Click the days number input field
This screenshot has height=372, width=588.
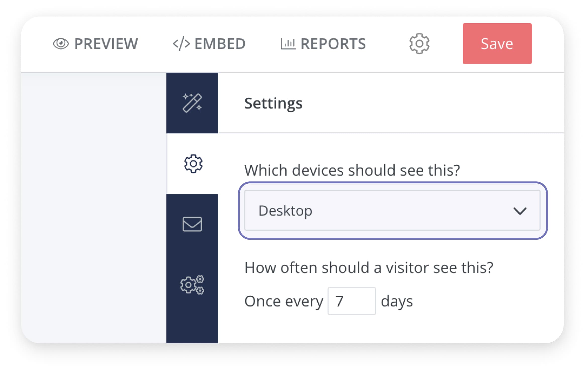click(x=351, y=301)
